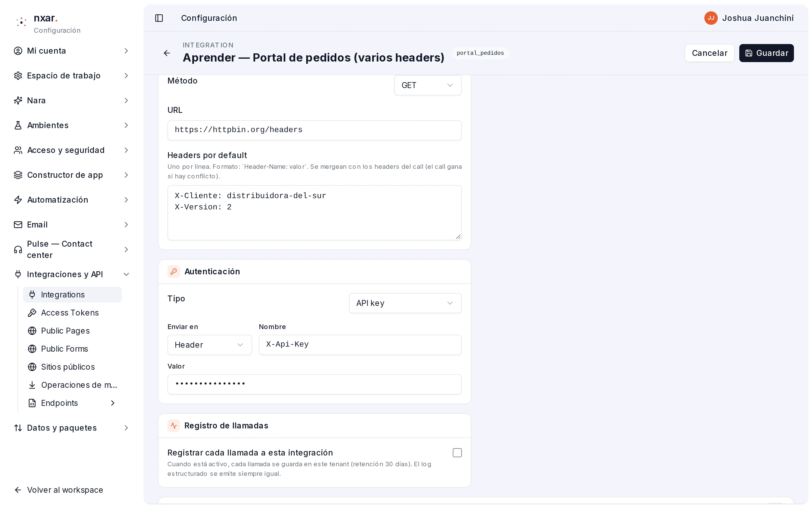Click the Mi cuenta person icon

18,51
